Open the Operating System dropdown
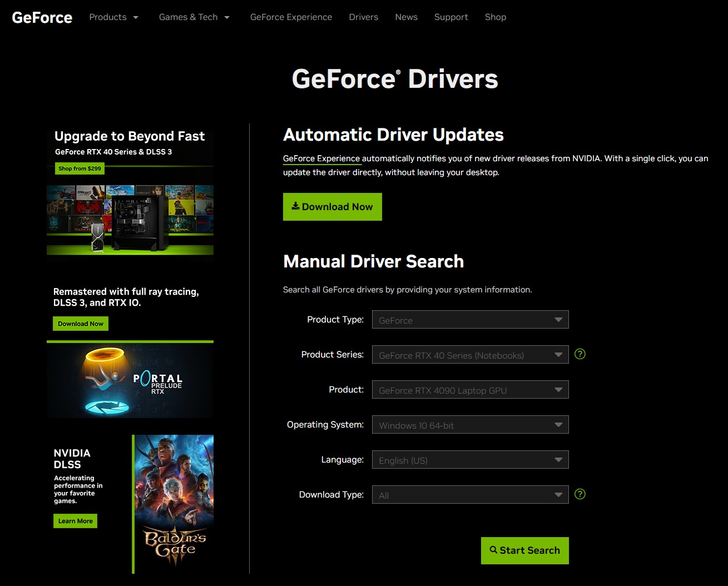728x586 pixels. point(470,425)
